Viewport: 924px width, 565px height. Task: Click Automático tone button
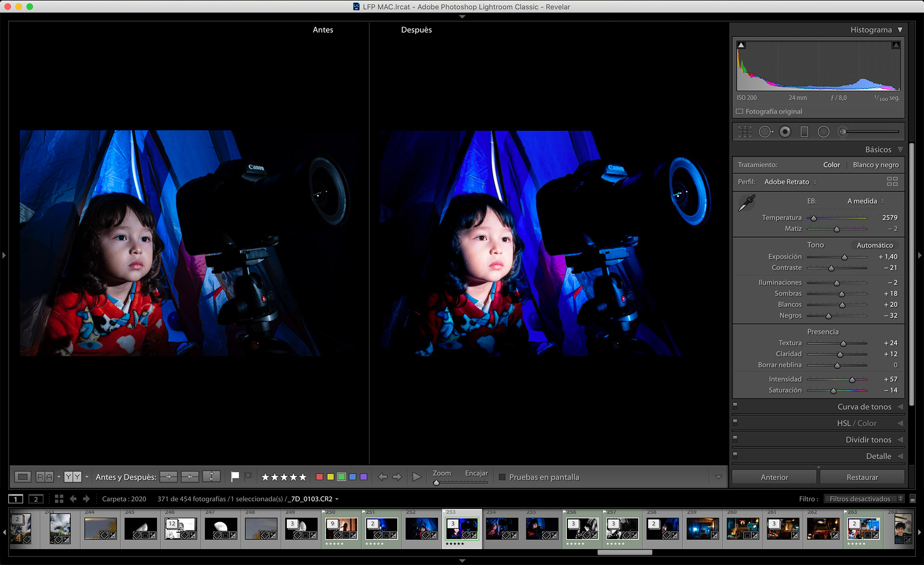pyautogui.click(x=874, y=245)
